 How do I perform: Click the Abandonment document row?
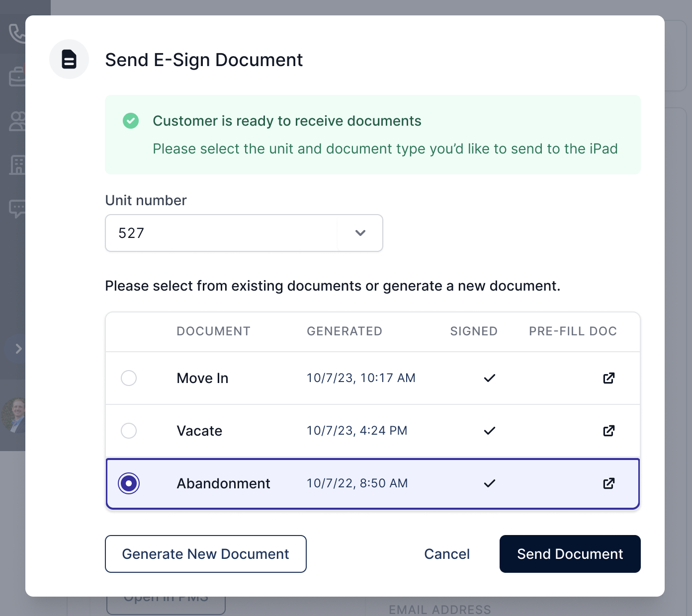pos(373,484)
